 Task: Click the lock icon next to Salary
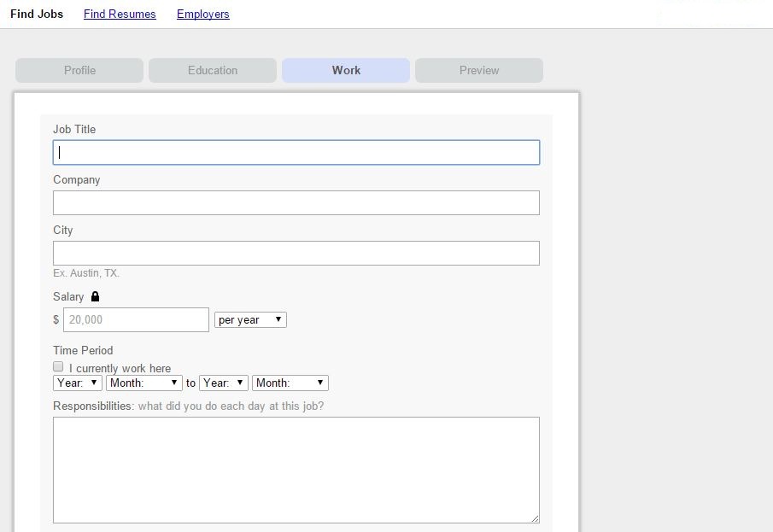95,296
